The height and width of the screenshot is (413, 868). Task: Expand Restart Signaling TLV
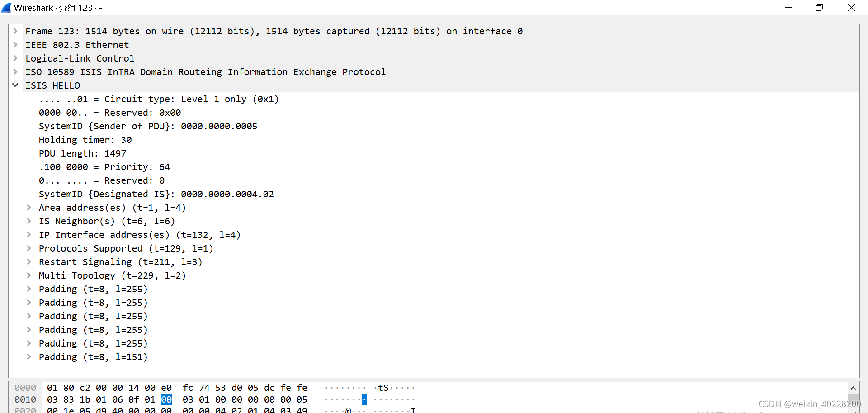coord(29,262)
